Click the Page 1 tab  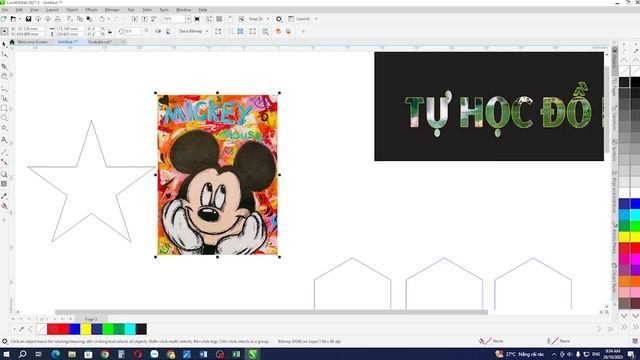click(91, 319)
